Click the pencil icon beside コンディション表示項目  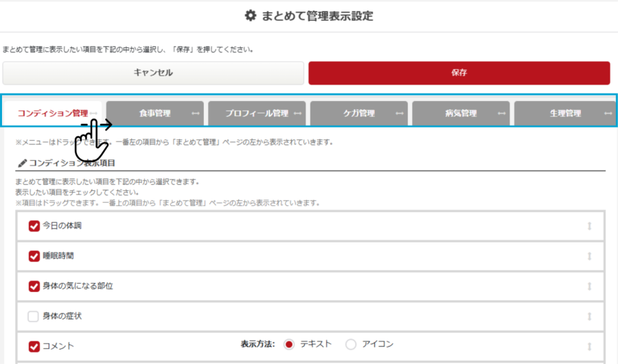22,163
